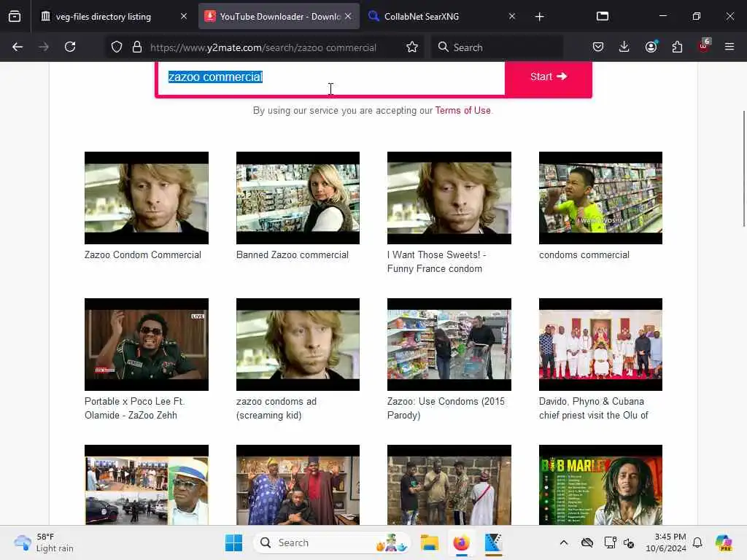Close the CollabNet SearXNG tab

(512, 16)
